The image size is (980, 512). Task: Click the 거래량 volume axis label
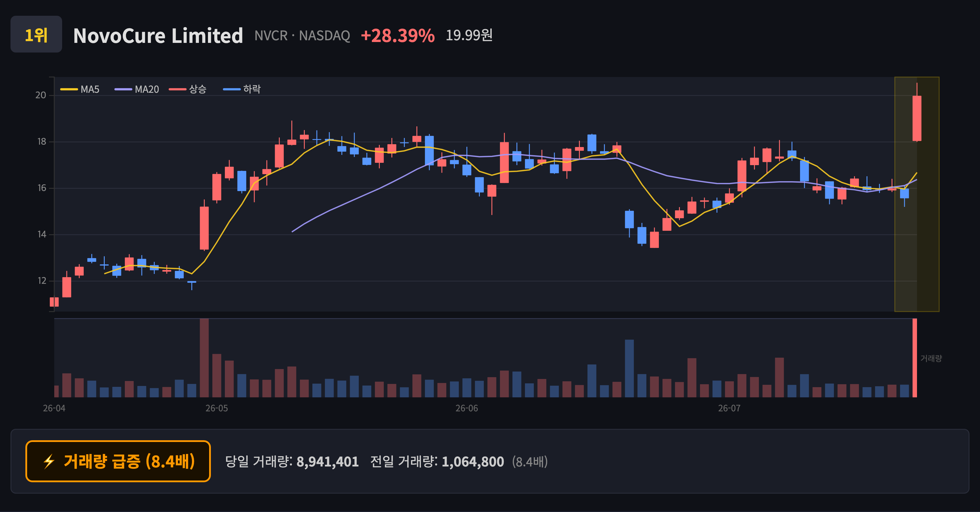(x=931, y=358)
